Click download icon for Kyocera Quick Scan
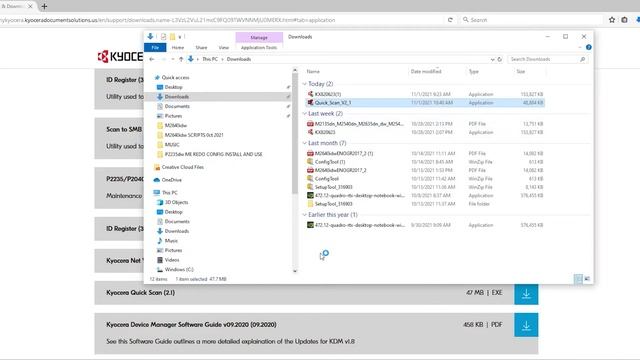This screenshot has width=640, height=360. (526, 294)
